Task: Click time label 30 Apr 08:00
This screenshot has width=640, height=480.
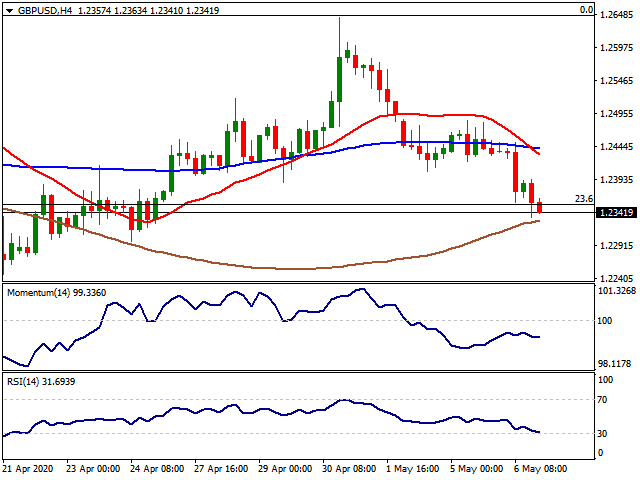Action: click(x=349, y=469)
